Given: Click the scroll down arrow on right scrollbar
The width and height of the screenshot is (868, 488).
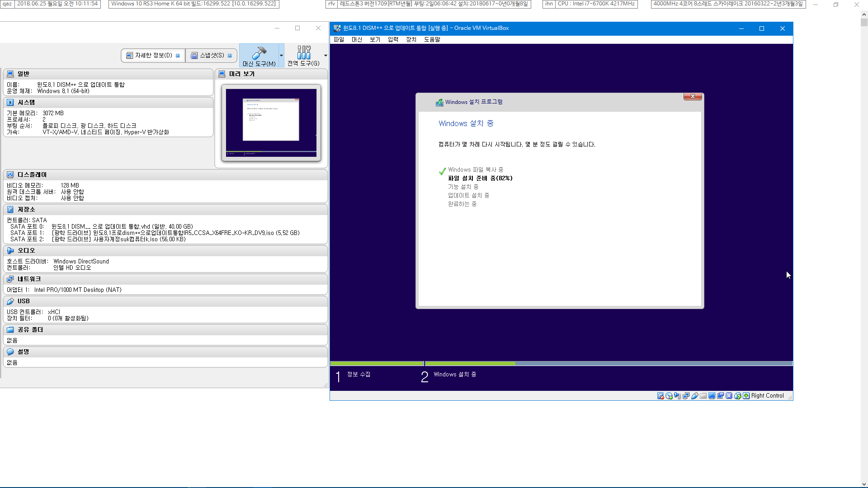Looking at the screenshot, I should click(864, 484).
